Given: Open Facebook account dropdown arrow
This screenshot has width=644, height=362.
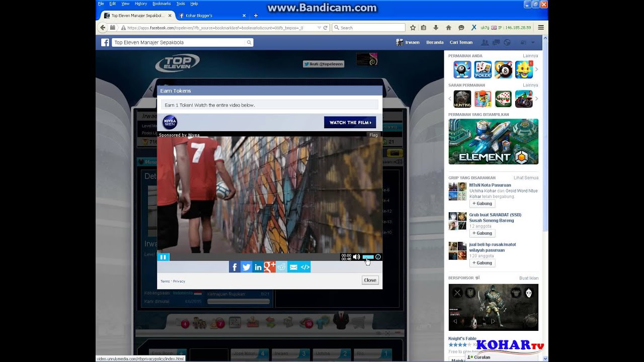Looking at the screenshot, I should (x=533, y=43).
